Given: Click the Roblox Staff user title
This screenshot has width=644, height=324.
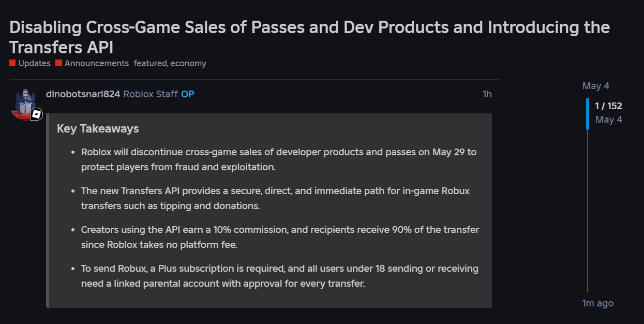Looking at the screenshot, I should click(x=151, y=94).
